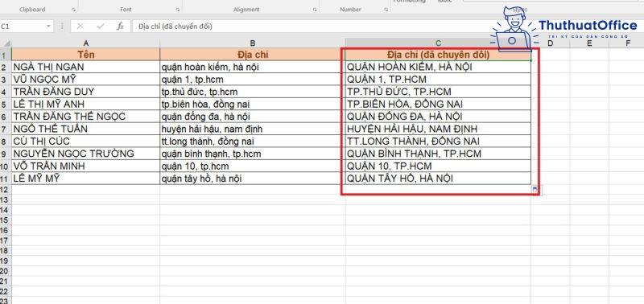
Task: Open Insert Function with the fx icon
Action: pos(120,27)
